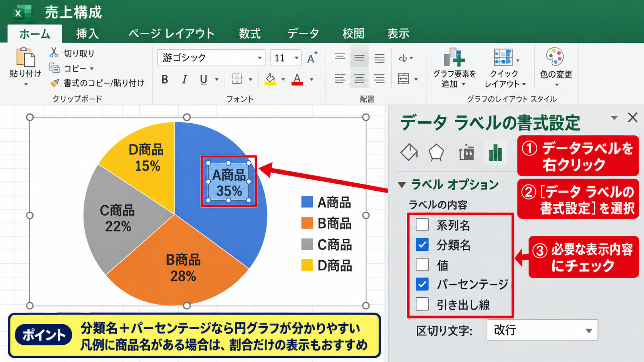Open the fill color dropdown arrow
644x362 pixels.
tap(283, 80)
